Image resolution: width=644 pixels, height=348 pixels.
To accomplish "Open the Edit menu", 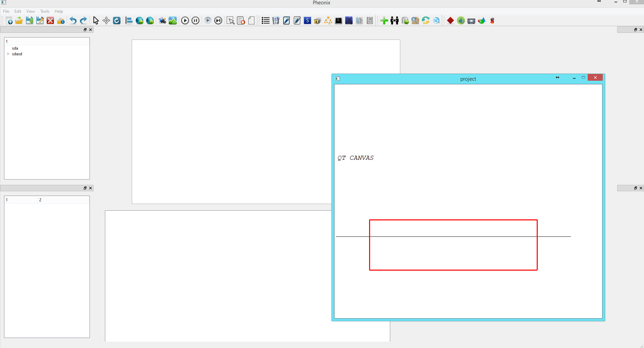I will point(18,11).
